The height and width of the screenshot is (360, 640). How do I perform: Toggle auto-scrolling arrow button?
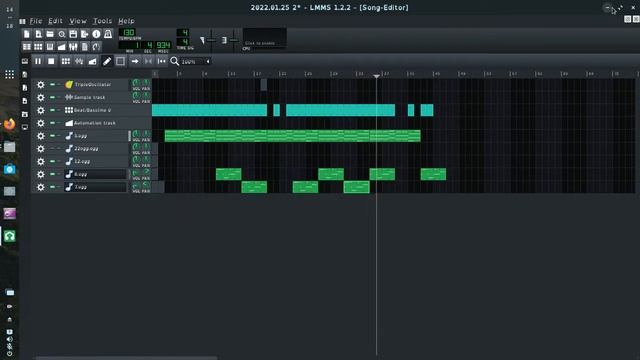(x=135, y=61)
